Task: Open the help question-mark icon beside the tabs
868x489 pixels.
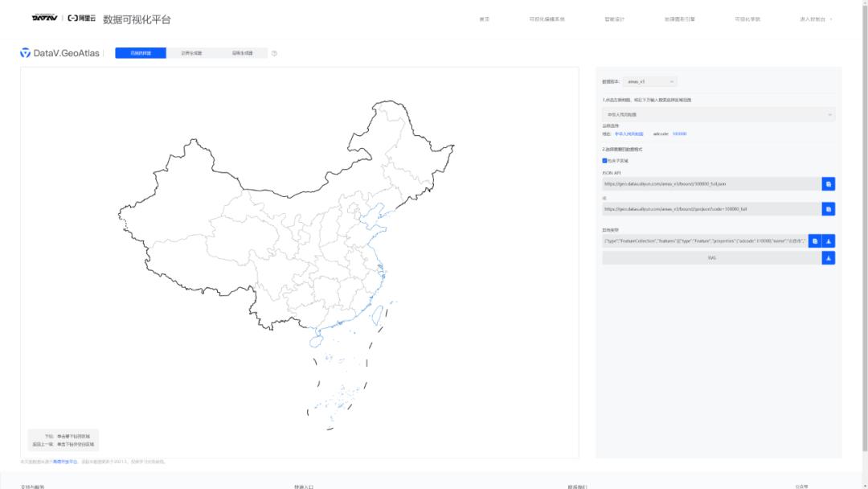Action: 274,54
